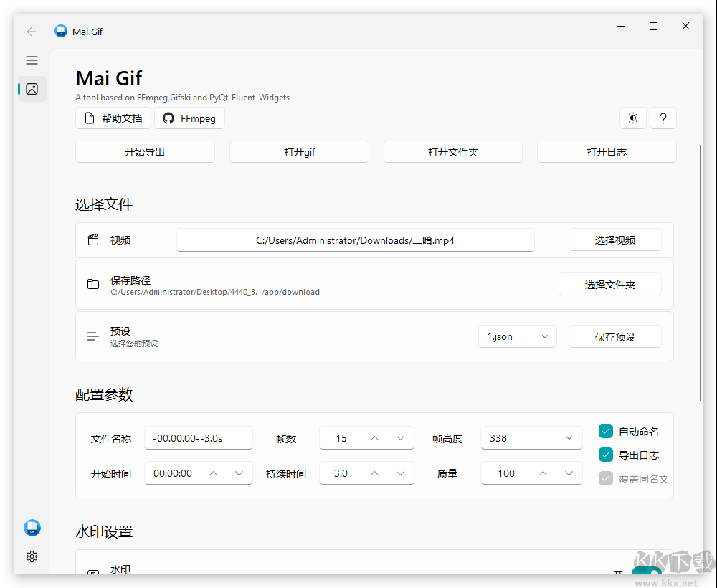Image resolution: width=717 pixels, height=588 pixels.
Task: Click the back arrow in title bar
Action: coord(30,31)
